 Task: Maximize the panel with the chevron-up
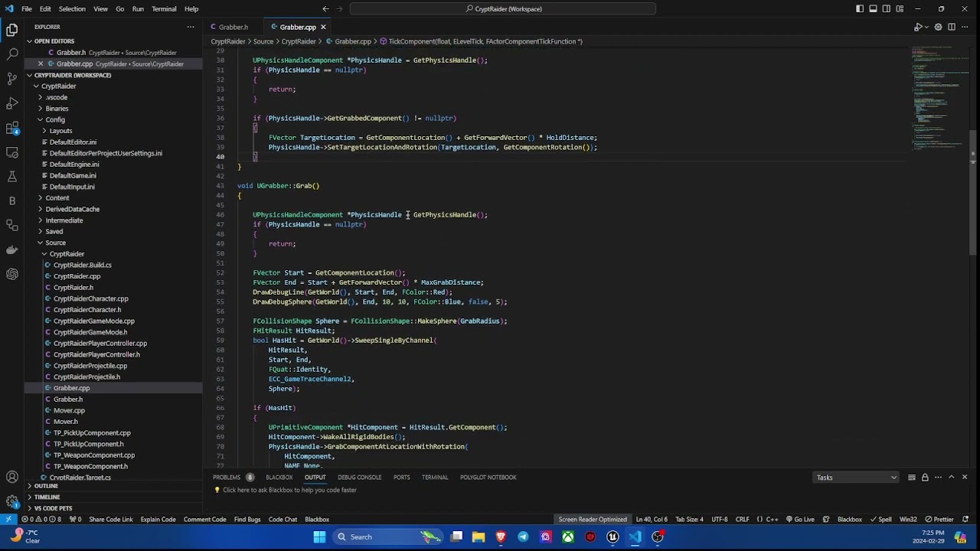click(x=952, y=478)
